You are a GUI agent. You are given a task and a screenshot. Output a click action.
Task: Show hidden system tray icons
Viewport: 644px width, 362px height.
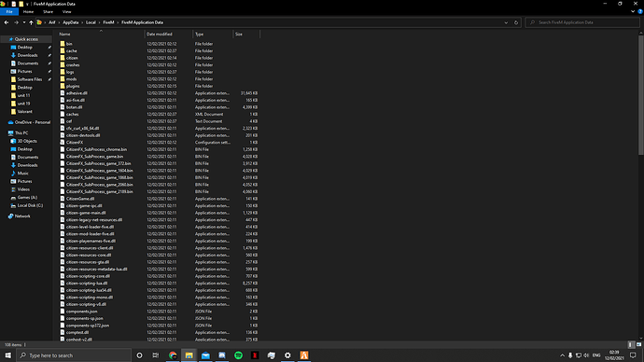tap(562, 355)
